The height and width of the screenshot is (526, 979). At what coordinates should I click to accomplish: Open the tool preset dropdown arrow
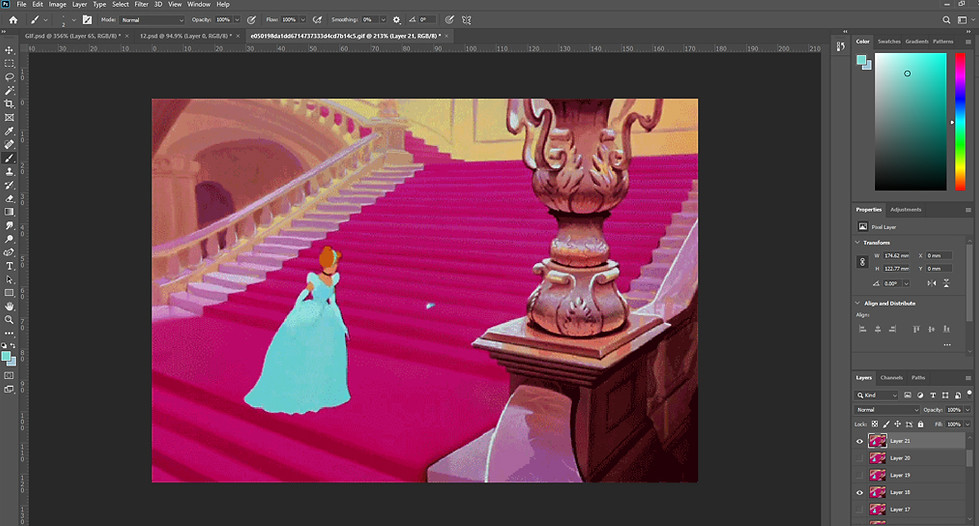(46, 20)
